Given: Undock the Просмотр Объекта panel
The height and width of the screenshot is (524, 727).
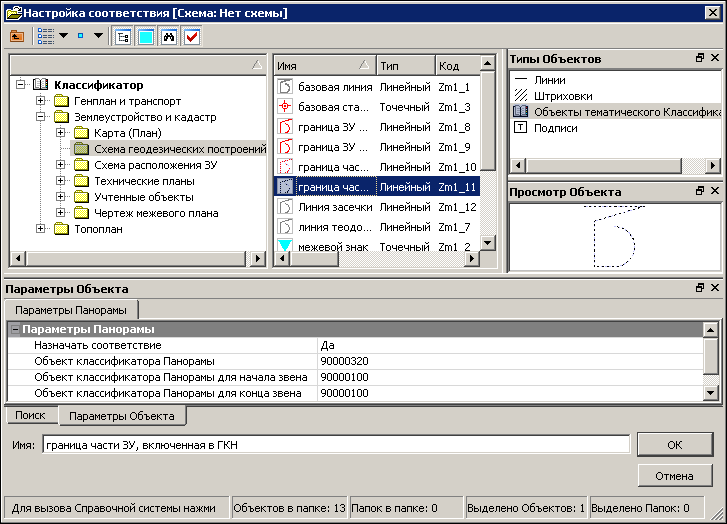Looking at the screenshot, I should pos(700,191).
